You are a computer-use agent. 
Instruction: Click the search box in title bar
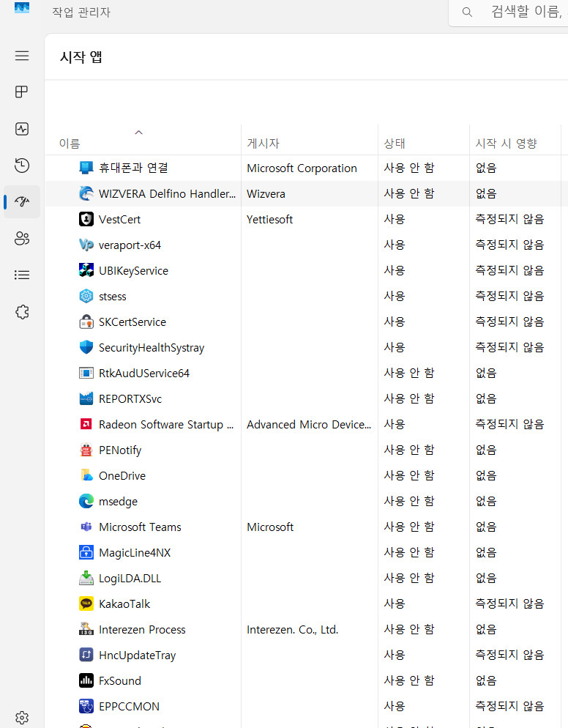pyautogui.click(x=512, y=12)
